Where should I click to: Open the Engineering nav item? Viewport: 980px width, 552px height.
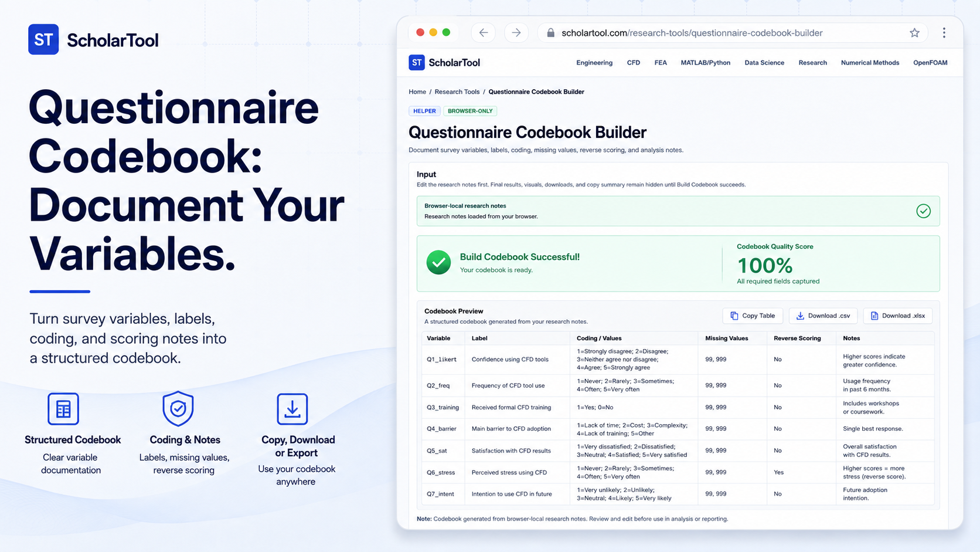594,63
